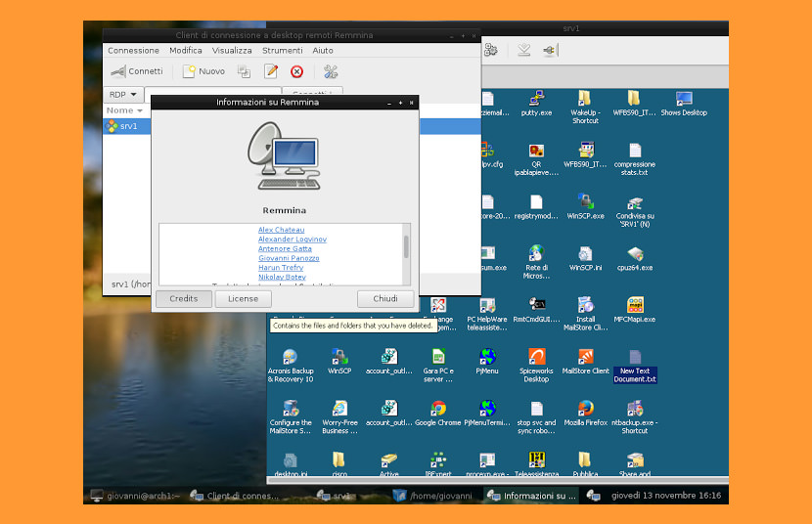This screenshot has height=524, width=812.
Task: Click the copy connection icon
Action: click(244, 71)
